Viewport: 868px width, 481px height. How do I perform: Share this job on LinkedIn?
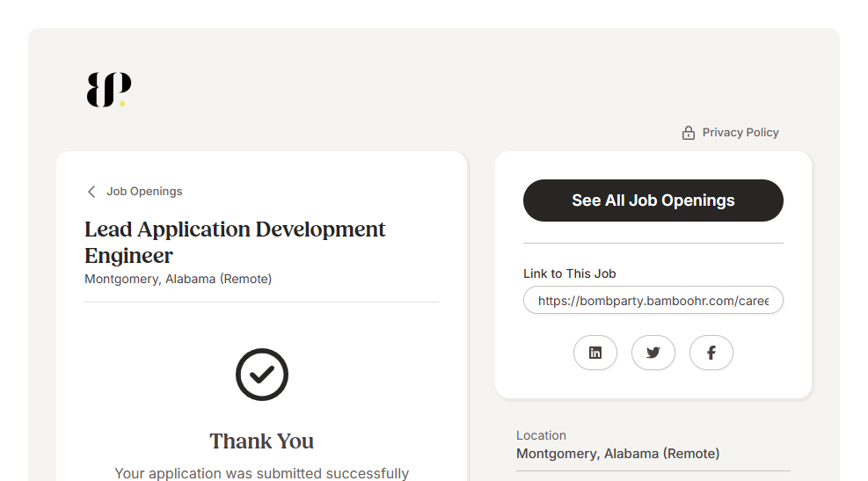coord(595,353)
